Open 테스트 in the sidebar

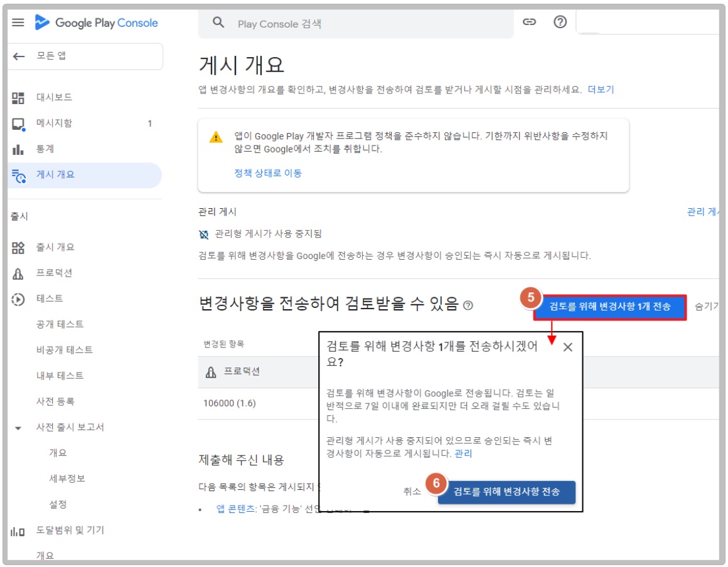[x=50, y=299]
